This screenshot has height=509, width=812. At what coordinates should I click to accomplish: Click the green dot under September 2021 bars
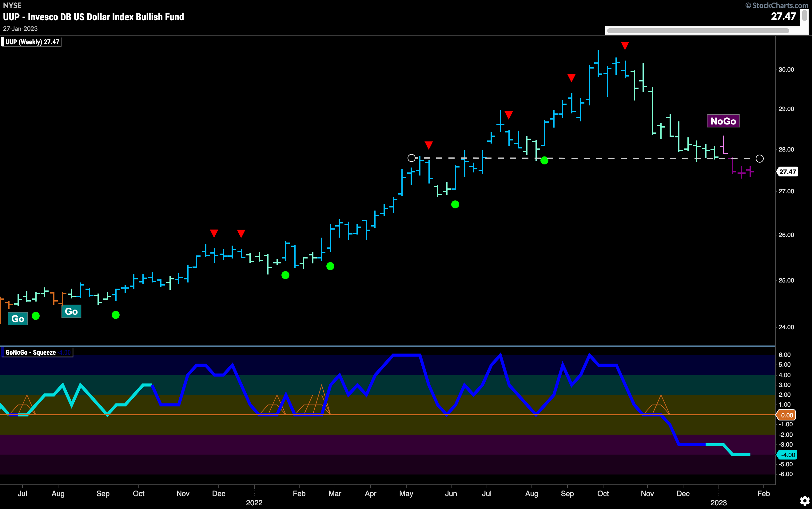click(116, 315)
